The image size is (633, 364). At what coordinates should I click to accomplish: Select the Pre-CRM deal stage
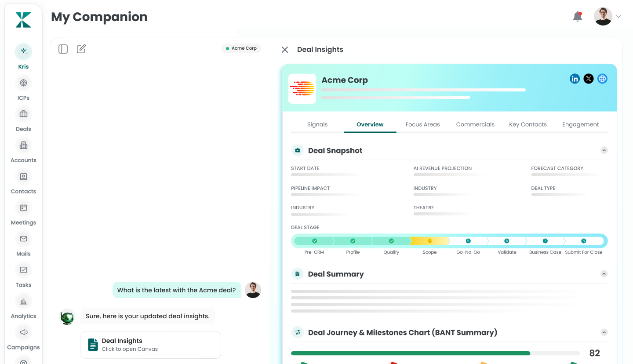(314, 241)
